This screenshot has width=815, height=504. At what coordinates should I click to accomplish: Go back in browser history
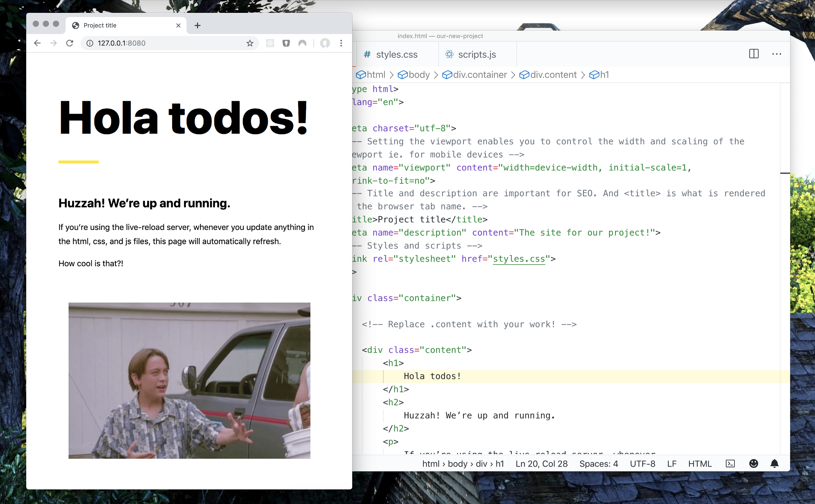pos(37,43)
